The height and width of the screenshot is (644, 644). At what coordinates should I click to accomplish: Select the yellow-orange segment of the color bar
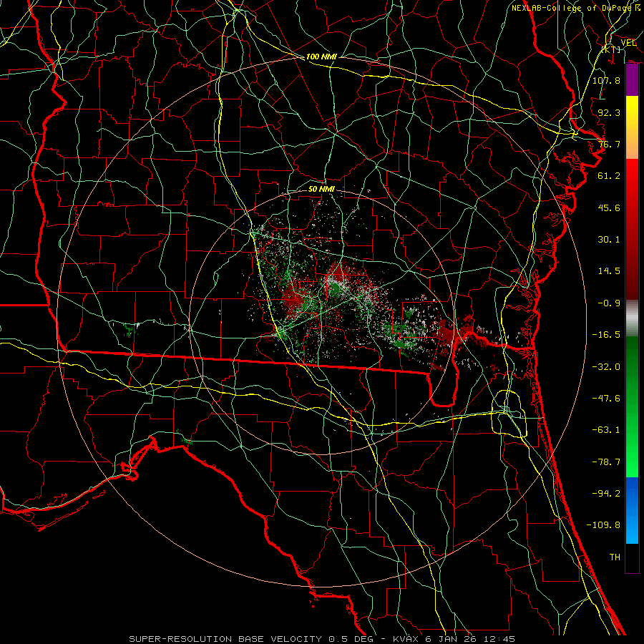(632, 127)
